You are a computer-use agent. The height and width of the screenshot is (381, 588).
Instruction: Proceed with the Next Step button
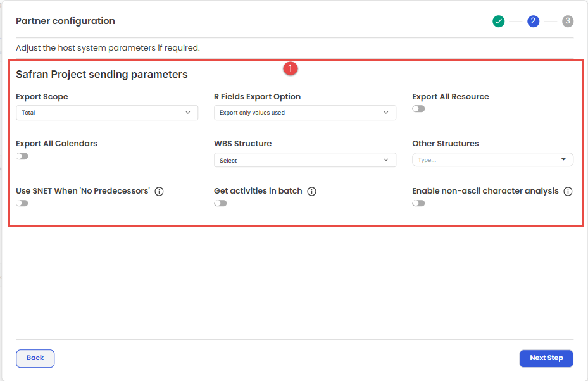(546, 358)
